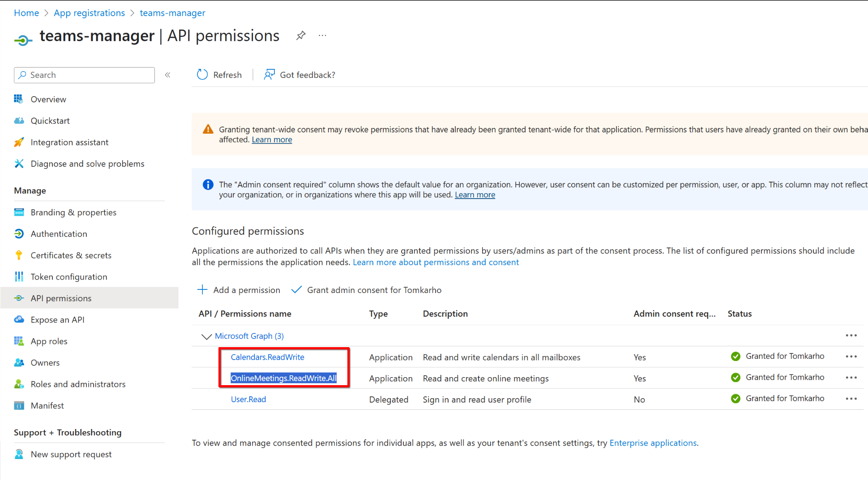Click 'Granted for Tomkarho' status for User.Read
This screenshot has height=480, width=868.
pos(785,398)
